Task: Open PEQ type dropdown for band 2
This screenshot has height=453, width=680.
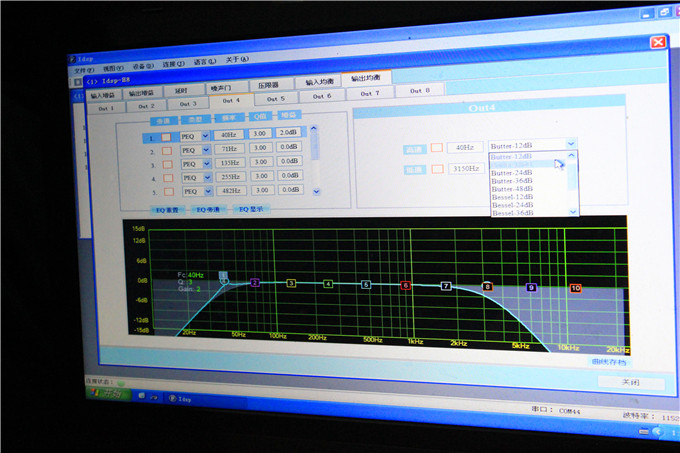Action: 206,150
